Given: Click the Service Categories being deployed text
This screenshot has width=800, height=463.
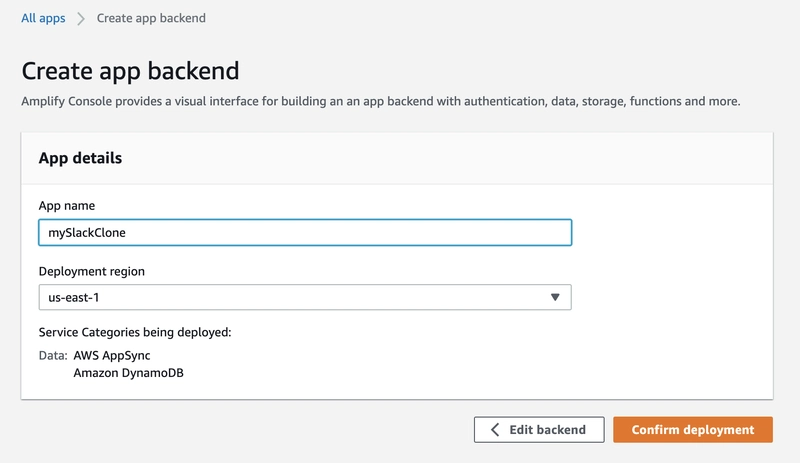Looking at the screenshot, I should click(135, 332).
